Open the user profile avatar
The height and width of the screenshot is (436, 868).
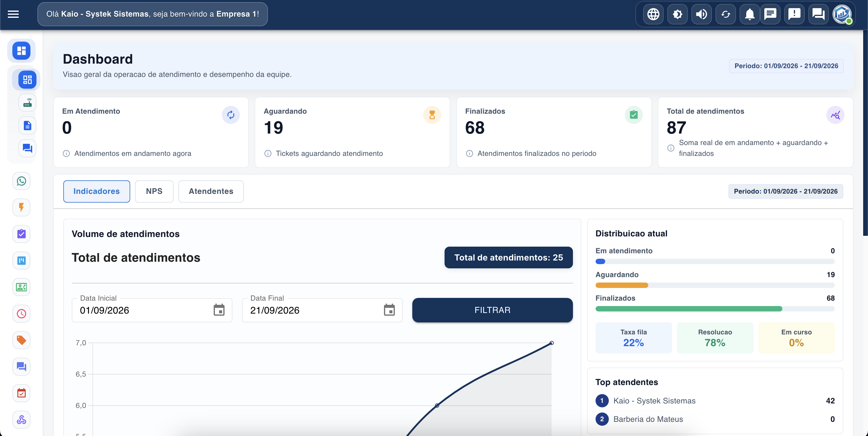point(842,14)
